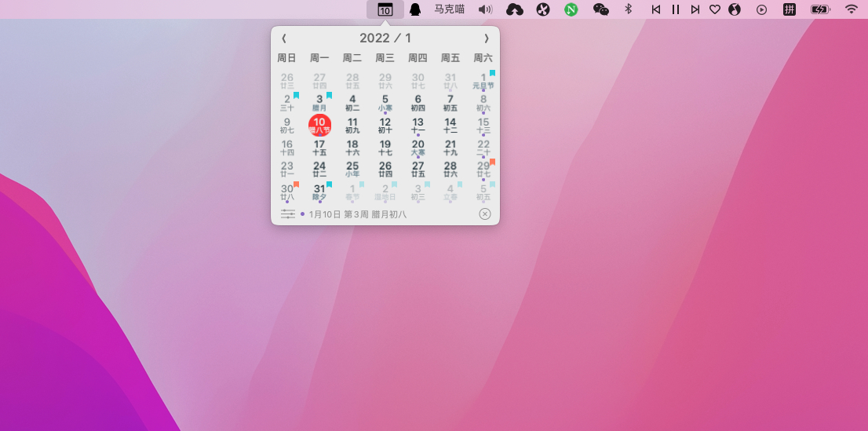Click the 2022 / 1 month title
Viewport: 868px width, 431px height.
tap(385, 38)
